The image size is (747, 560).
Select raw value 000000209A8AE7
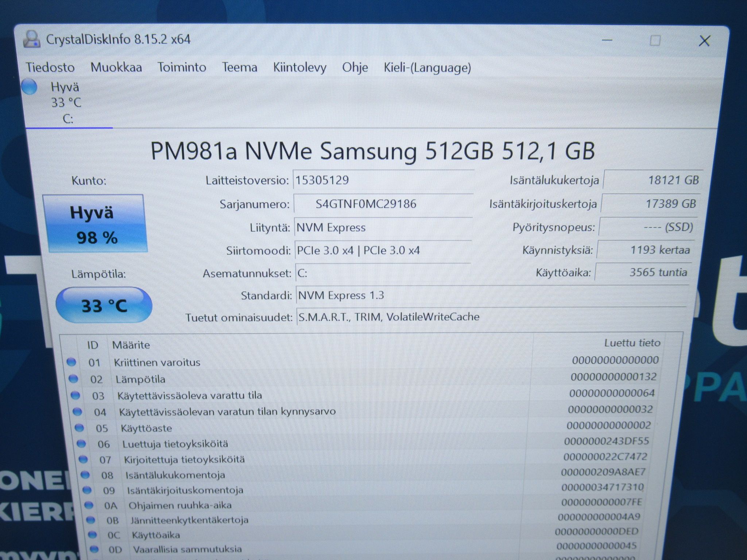tap(603, 472)
